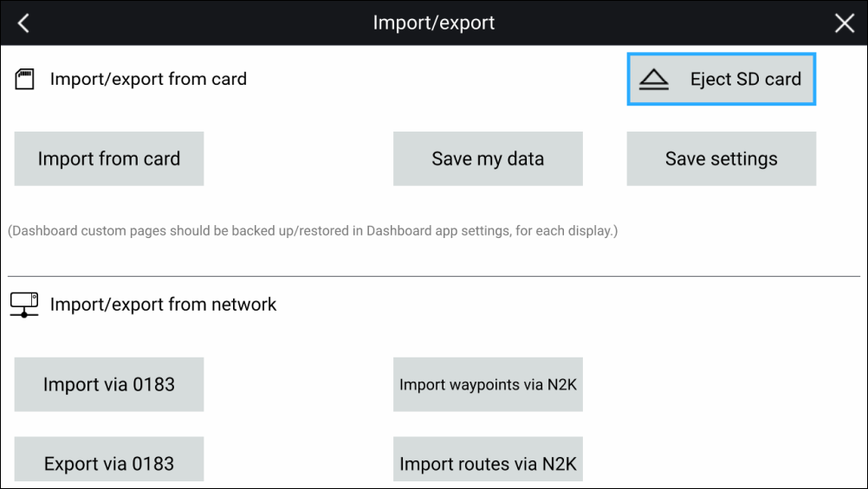The height and width of the screenshot is (489, 868).
Task: Click the network device icon
Action: point(24,305)
